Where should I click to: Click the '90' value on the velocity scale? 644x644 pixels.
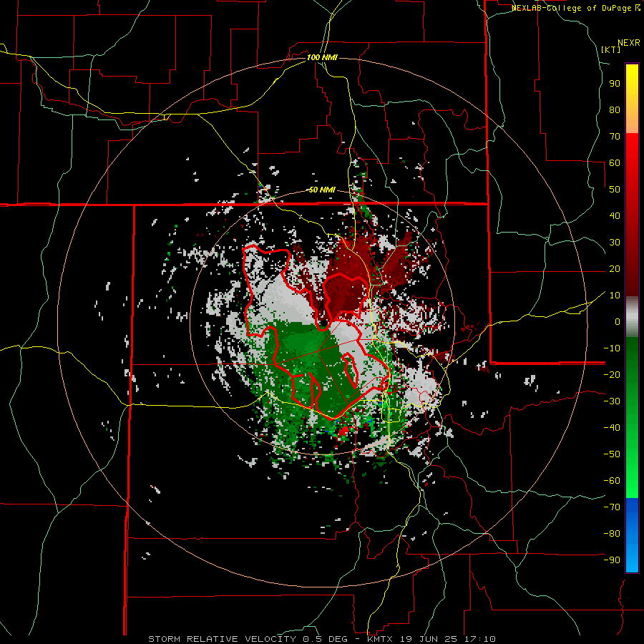click(615, 84)
